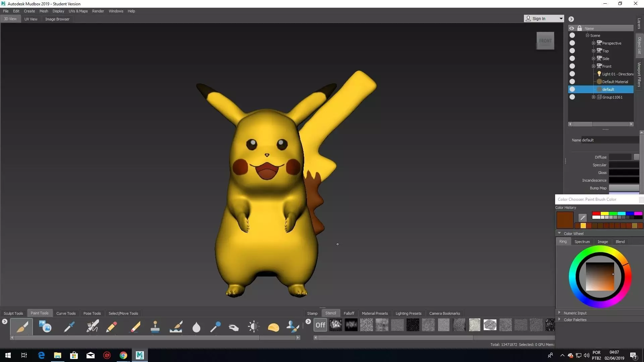644x362 pixels.
Task: Toggle visibility of Group11061
Action: coord(572,97)
